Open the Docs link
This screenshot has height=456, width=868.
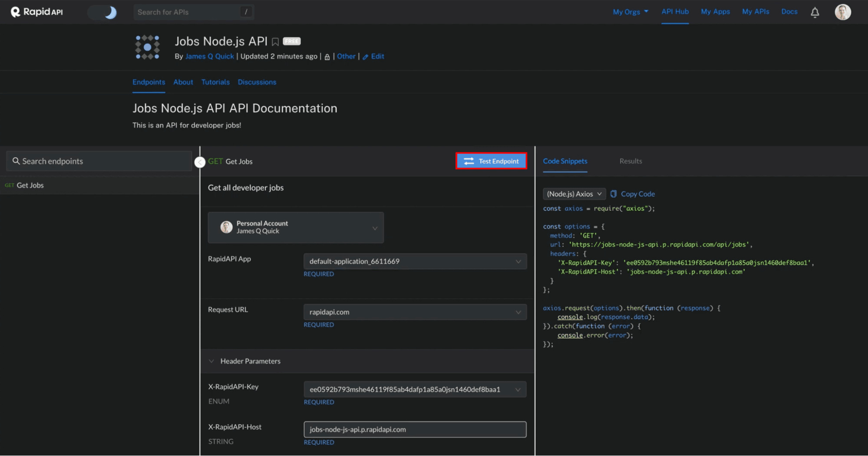tap(789, 12)
